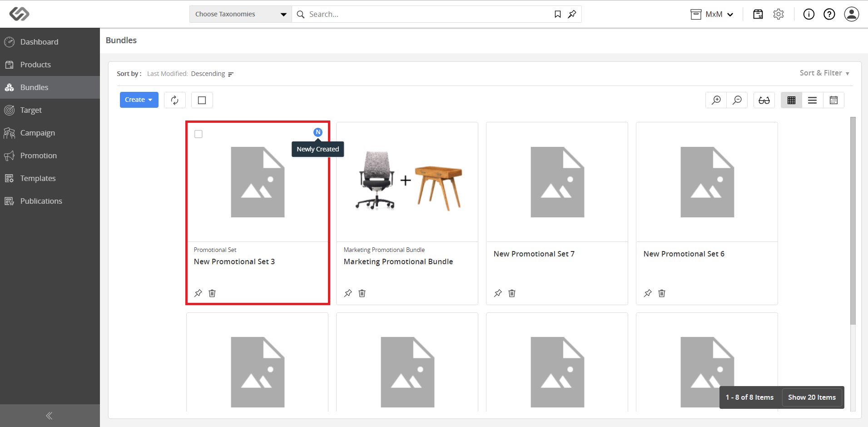This screenshot has height=427, width=868.
Task: Open the settings gear in header
Action: click(x=779, y=14)
